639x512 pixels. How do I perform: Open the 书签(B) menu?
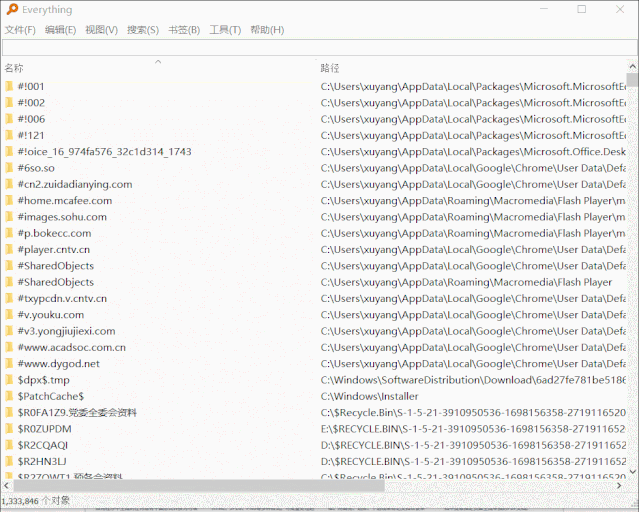(184, 30)
